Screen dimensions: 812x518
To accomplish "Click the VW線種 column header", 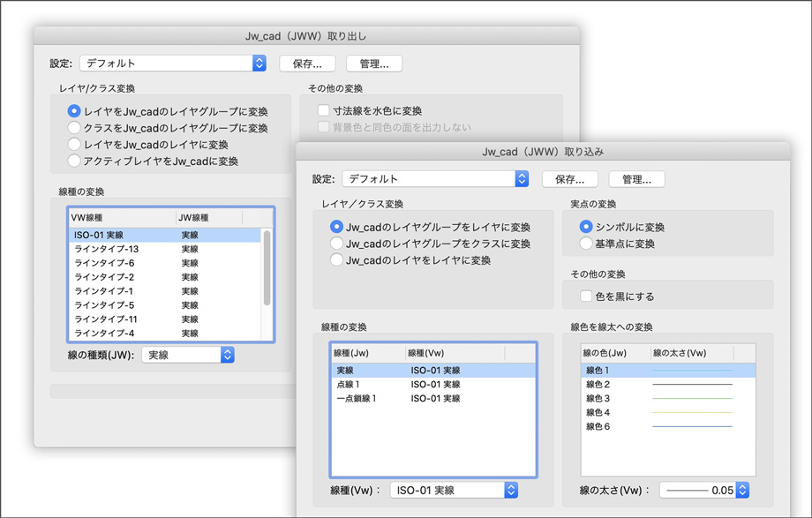I will tap(122, 218).
